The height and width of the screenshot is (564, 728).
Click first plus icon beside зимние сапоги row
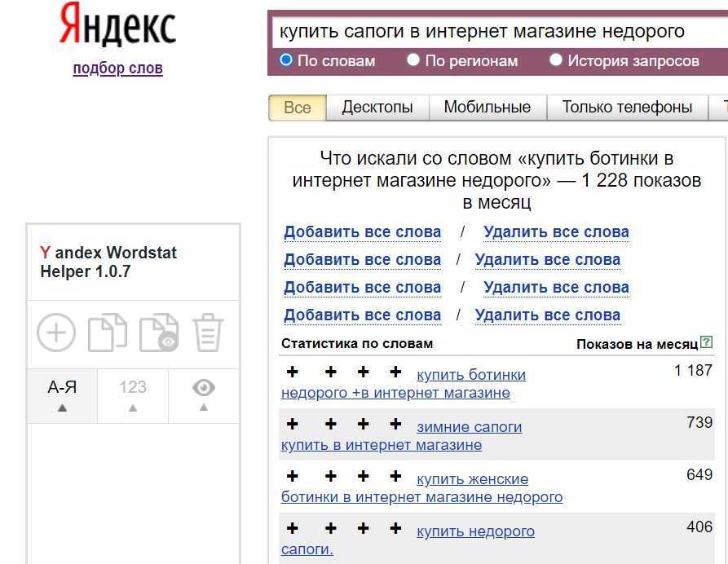click(x=293, y=425)
